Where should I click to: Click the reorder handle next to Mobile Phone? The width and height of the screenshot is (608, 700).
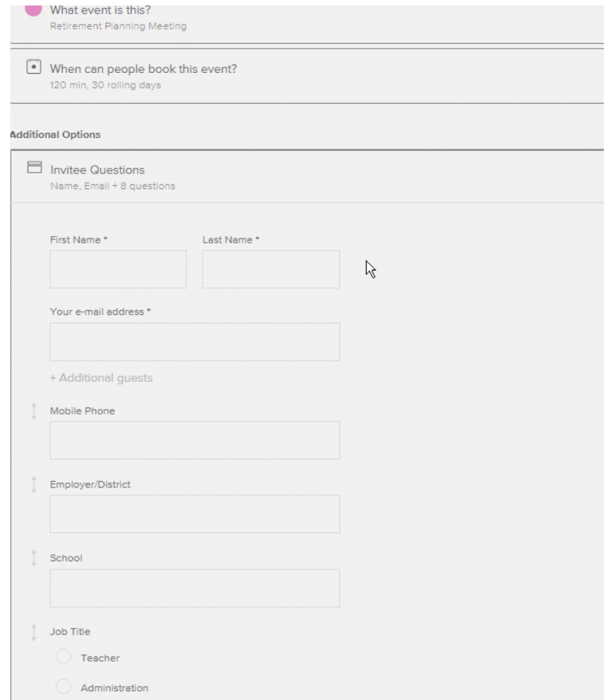34,411
